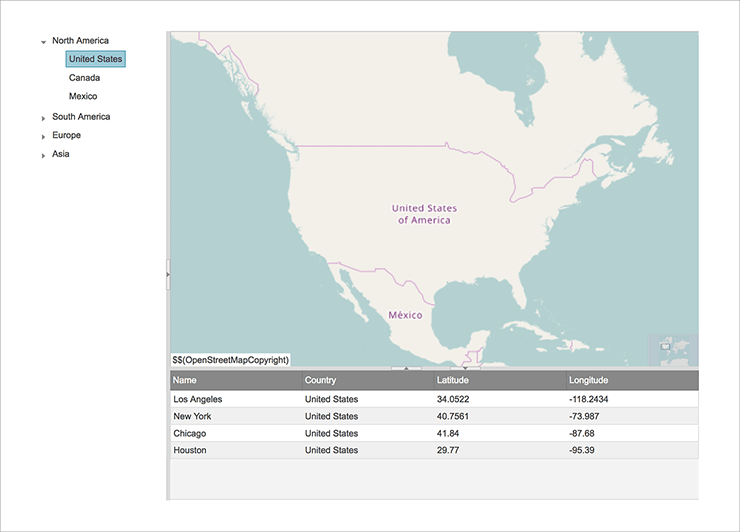Click the United States of America map label
This screenshot has width=740, height=532.
(424, 214)
